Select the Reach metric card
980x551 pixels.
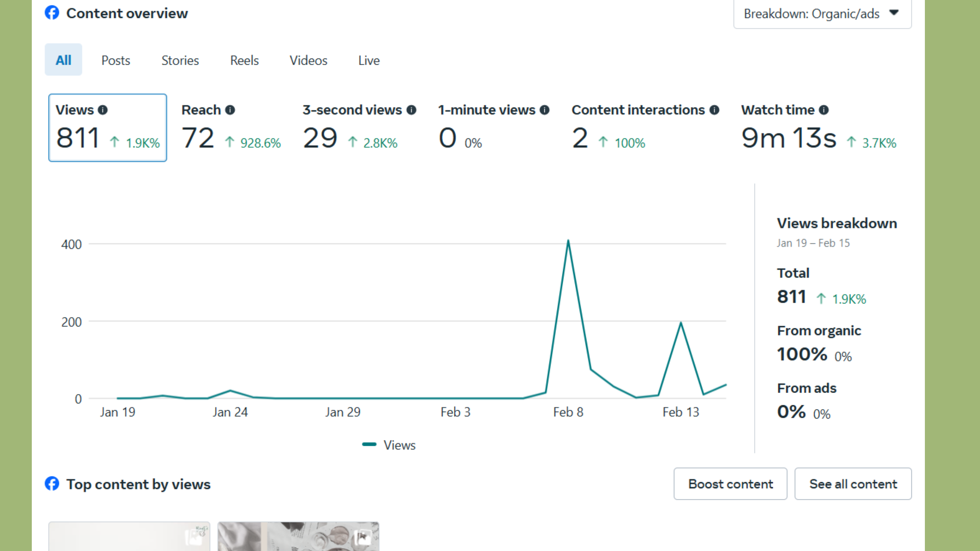point(231,128)
